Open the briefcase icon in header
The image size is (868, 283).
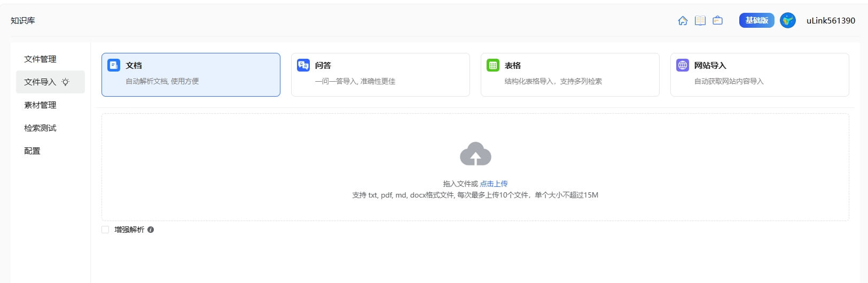coord(718,20)
